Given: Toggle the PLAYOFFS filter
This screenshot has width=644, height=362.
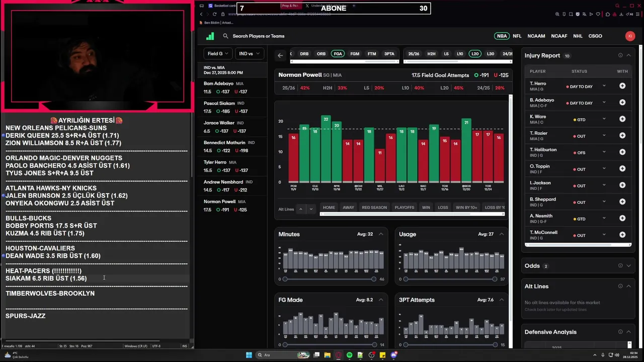Looking at the screenshot, I should (x=405, y=207).
